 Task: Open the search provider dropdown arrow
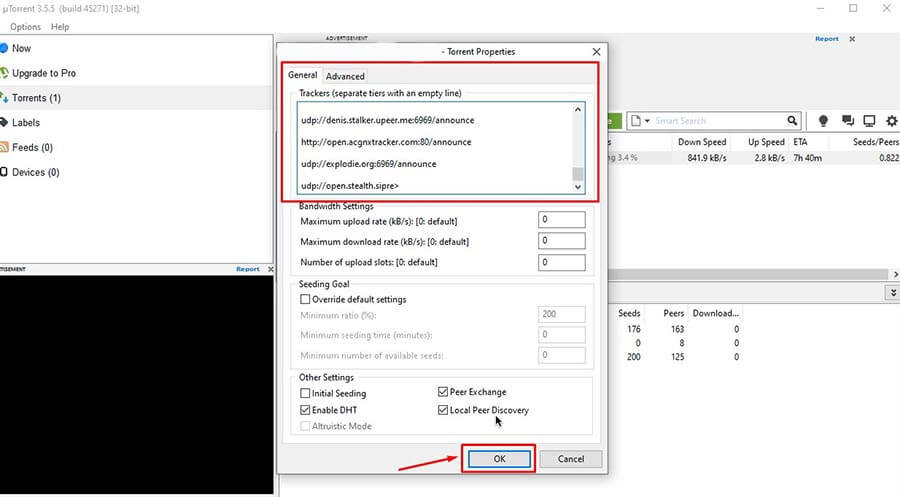647,121
